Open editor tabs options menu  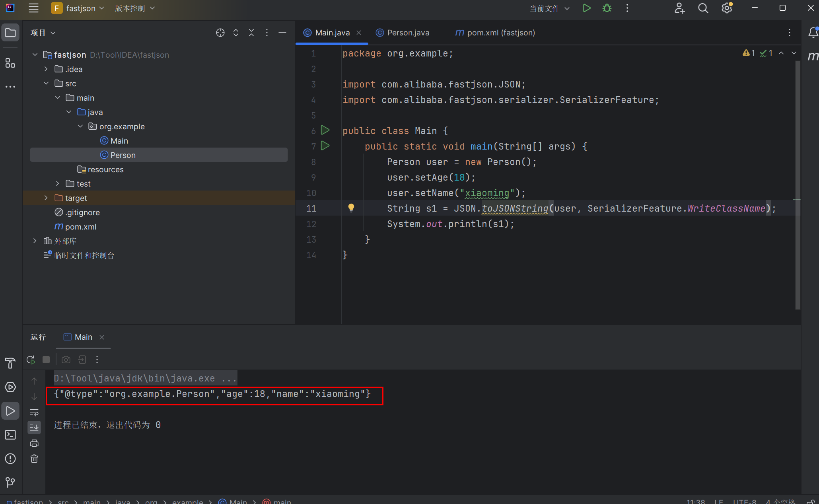pos(790,33)
